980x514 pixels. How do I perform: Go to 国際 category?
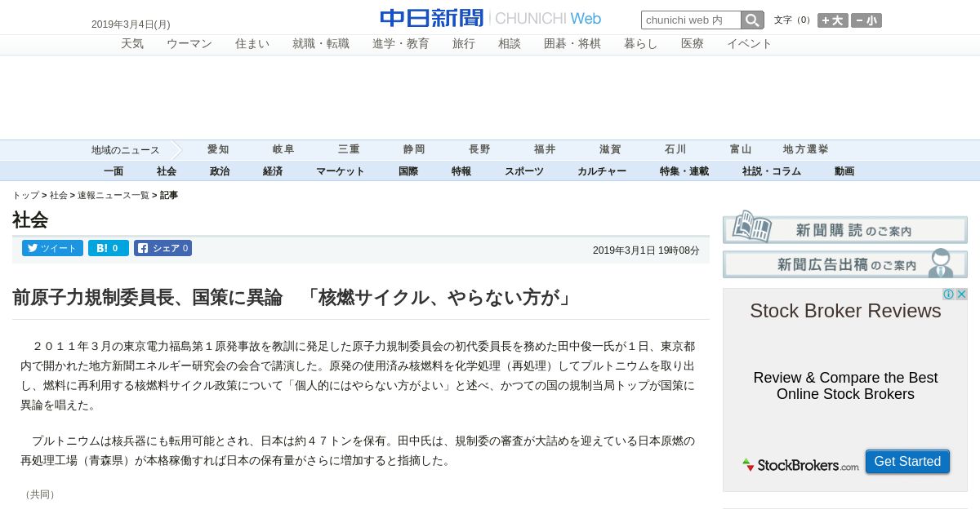408,171
